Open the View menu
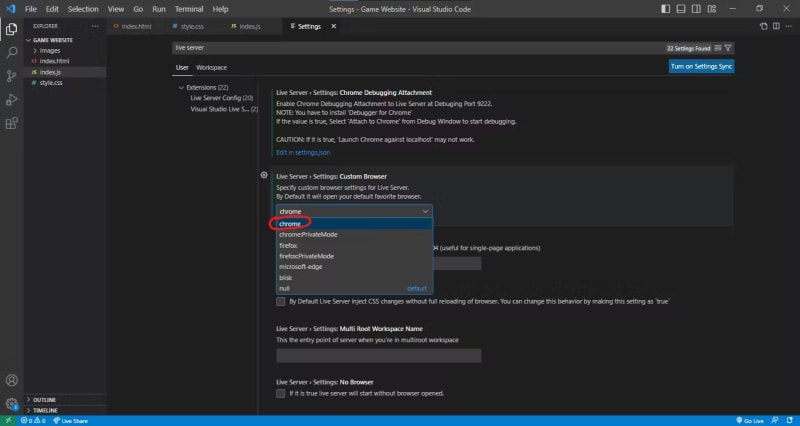The height and width of the screenshot is (426, 800). coord(116,9)
